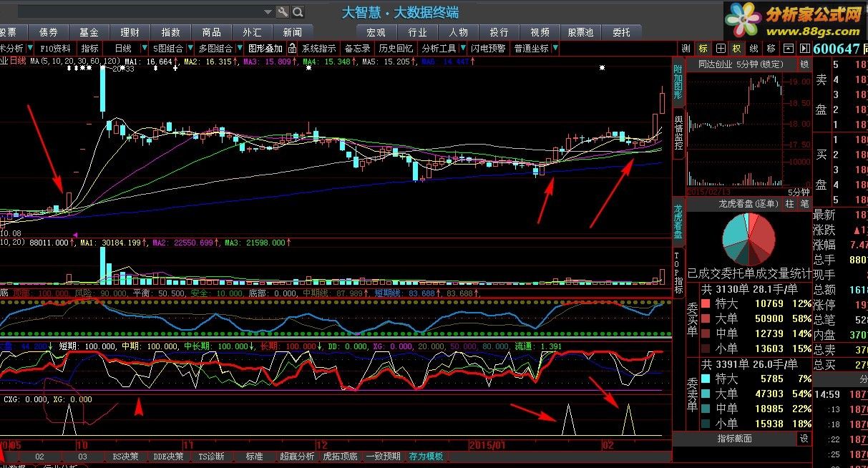868x468 pixels.
Task: Select the 虎拓顶底 bottom tab
Action: pyautogui.click(x=340, y=457)
